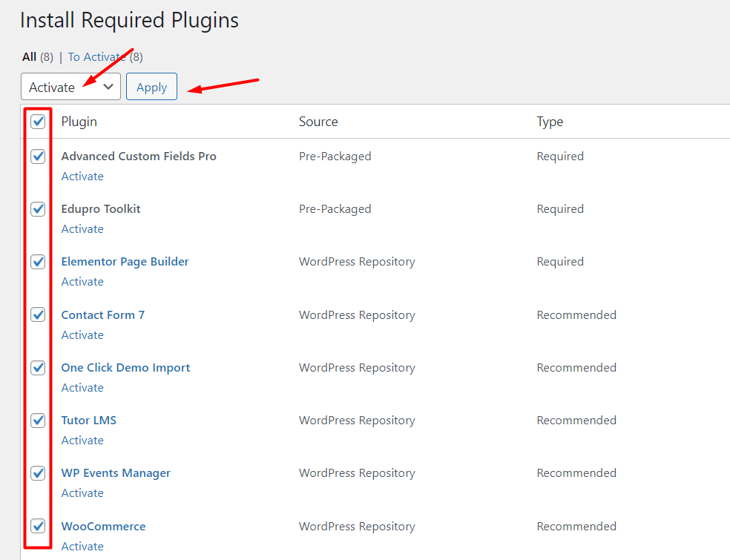Open the Activate bulk actions dropdown

pyautogui.click(x=70, y=87)
